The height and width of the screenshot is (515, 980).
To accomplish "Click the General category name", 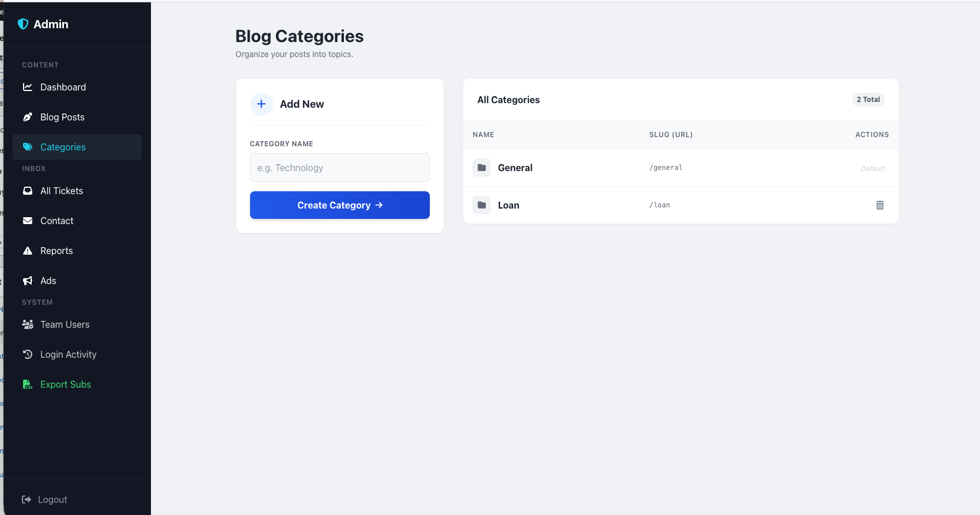I will click(x=515, y=168).
